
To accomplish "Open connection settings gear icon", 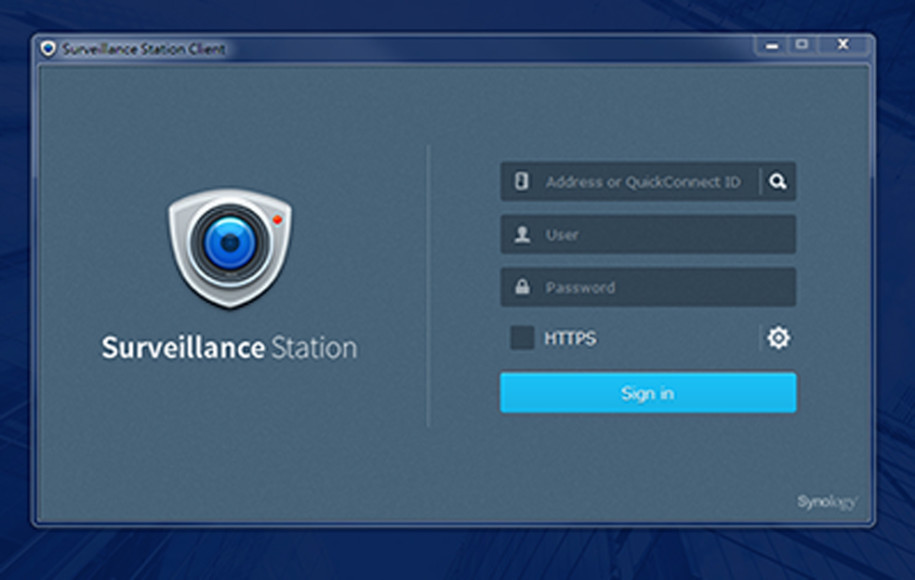I will point(778,338).
